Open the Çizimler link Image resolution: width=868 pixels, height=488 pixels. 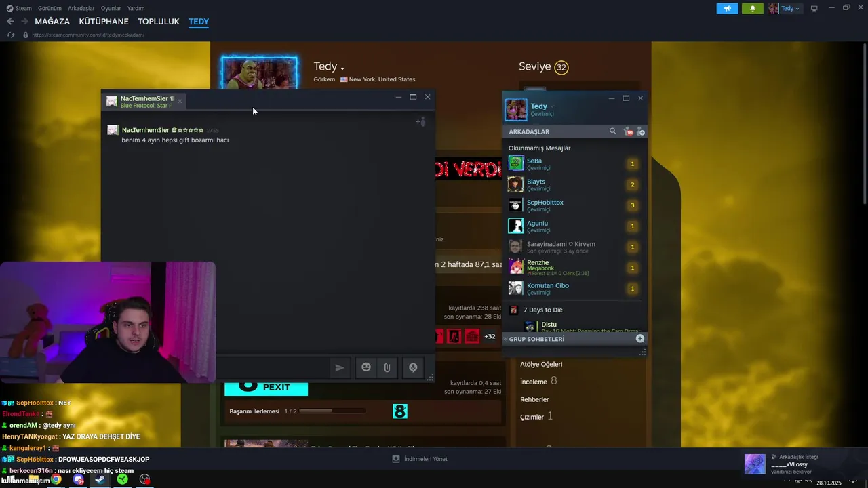532,417
